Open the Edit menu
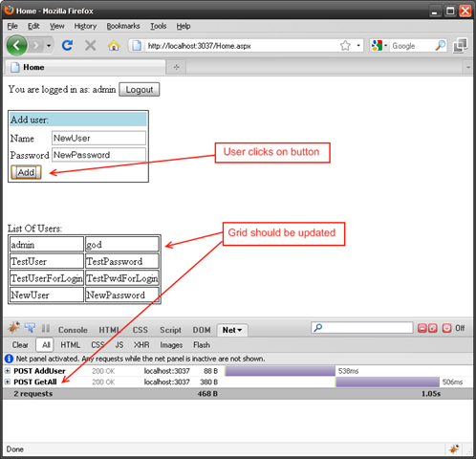This screenshot has width=476, height=459. click(x=33, y=26)
